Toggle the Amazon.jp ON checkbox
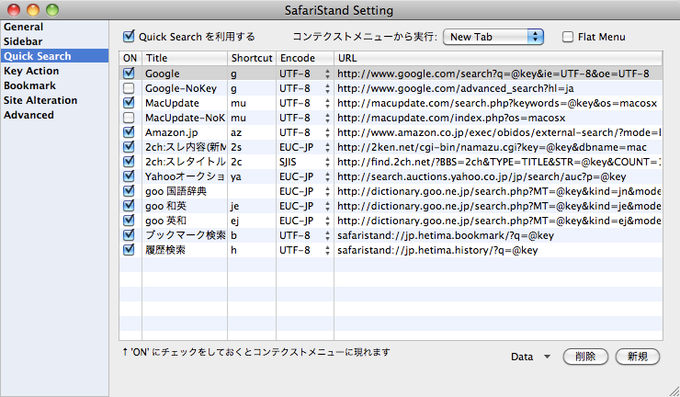 pyautogui.click(x=129, y=132)
